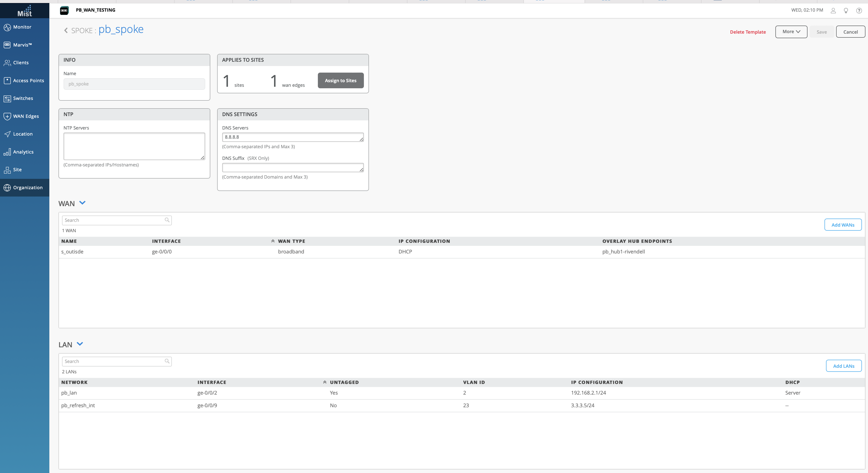This screenshot has width=868, height=473.
Task: Go to Clients in sidebar
Action: (20, 63)
